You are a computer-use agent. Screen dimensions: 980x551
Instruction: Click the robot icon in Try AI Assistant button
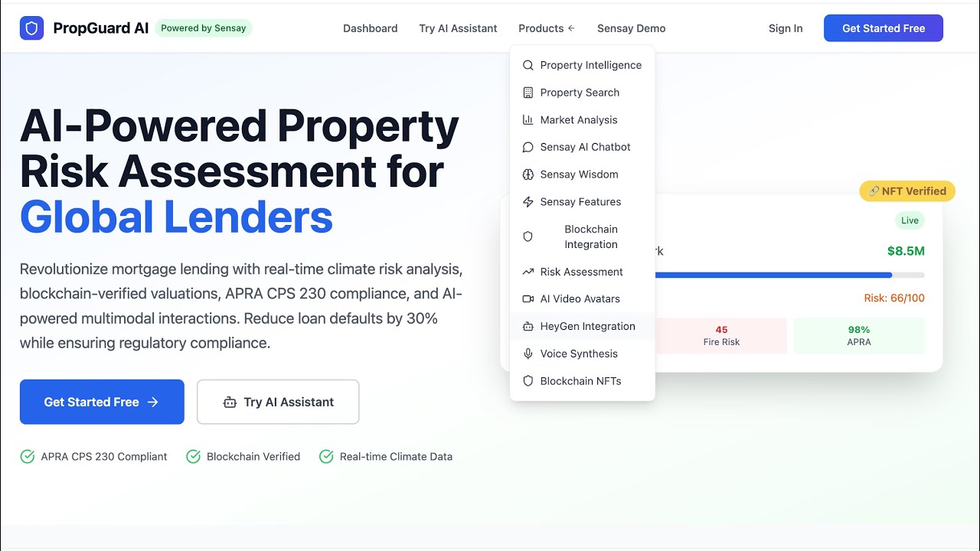[x=230, y=402]
